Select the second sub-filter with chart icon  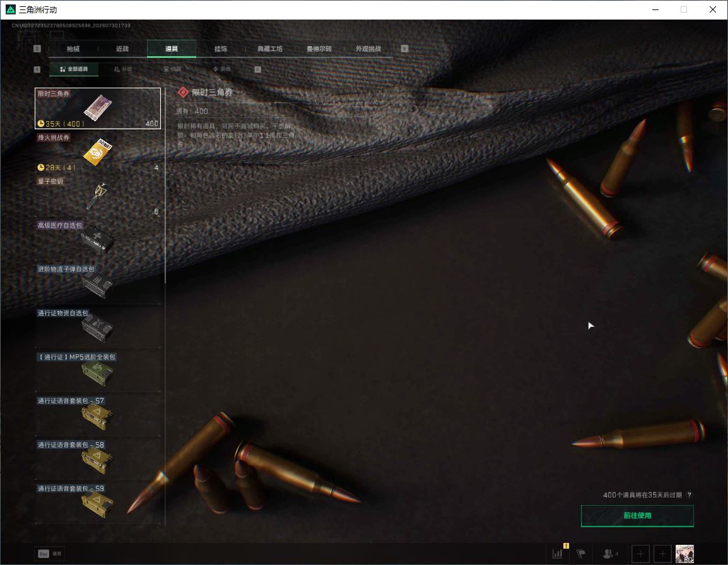pos(123,69)
